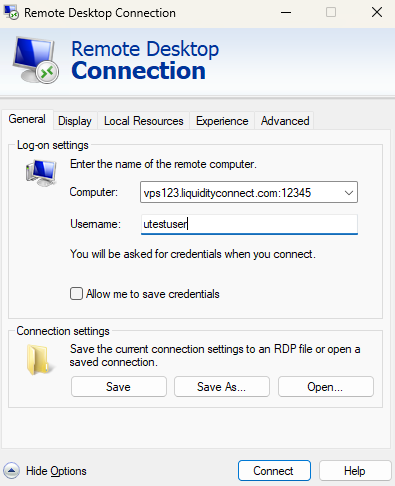Open a saved RDP connection file

pyautogui.click(x=326, y=387)
